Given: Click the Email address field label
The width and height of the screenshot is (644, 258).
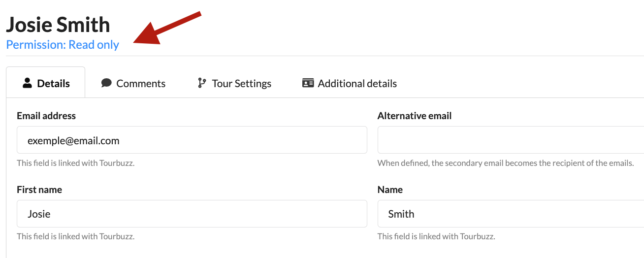Looking at the screenshot, I should pyautogui.click(x=46, y=116).
